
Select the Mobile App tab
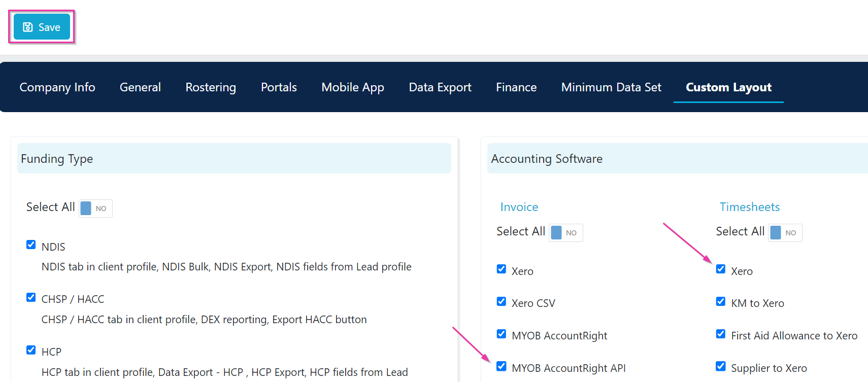[x=353, y=87]
